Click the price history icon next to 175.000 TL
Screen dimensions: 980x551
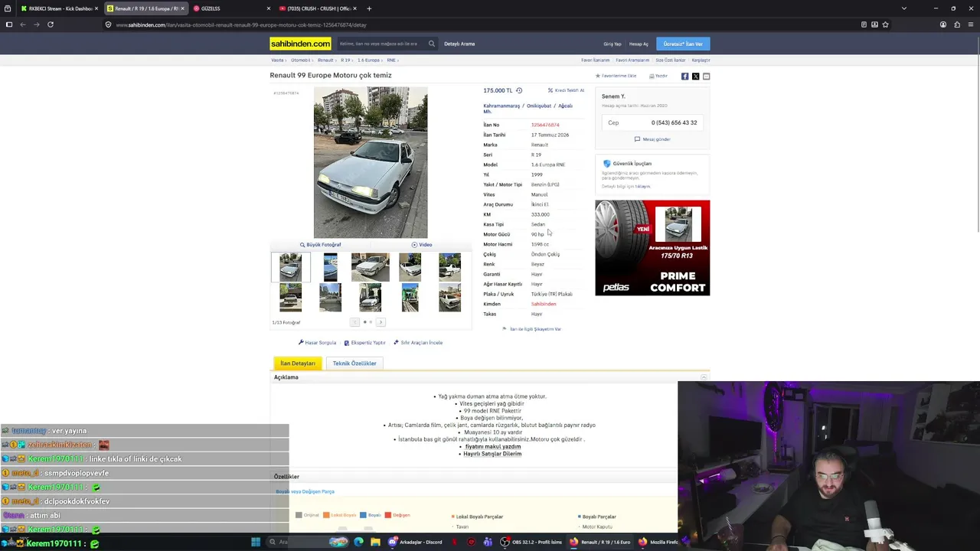(519, 90)
